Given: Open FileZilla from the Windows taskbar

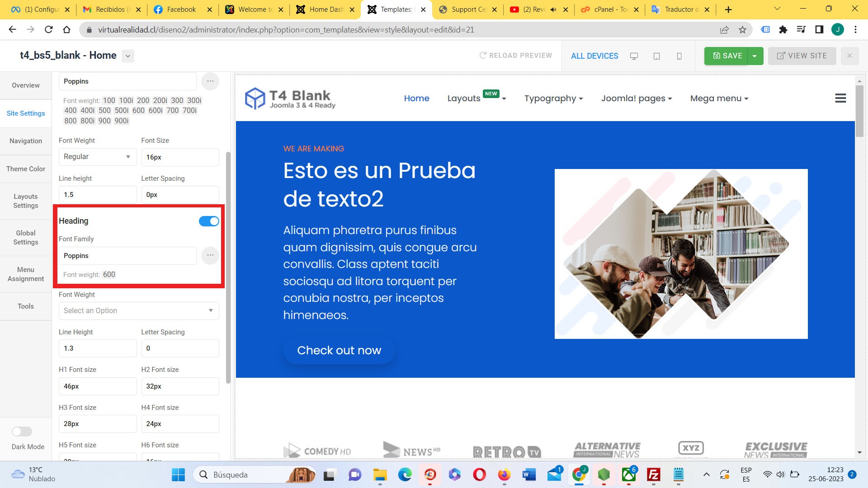Looking at the screenshot, I should coord(654,475).
